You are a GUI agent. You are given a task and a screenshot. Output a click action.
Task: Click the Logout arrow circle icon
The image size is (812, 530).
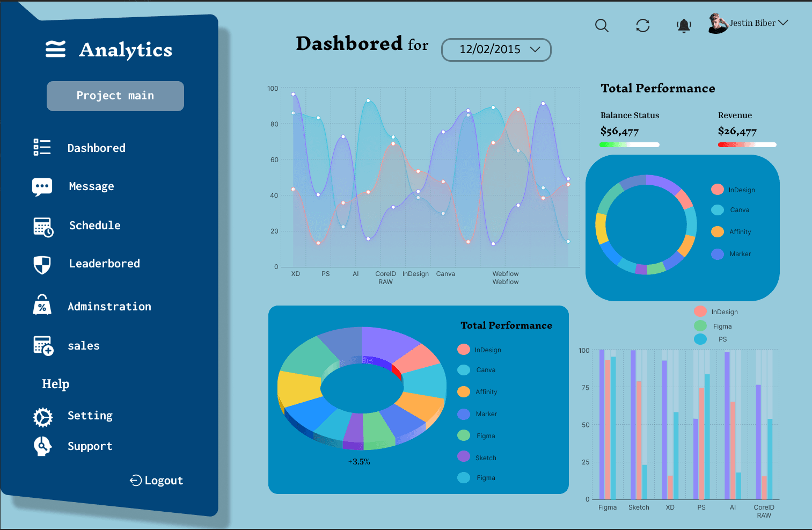coord(136,480)
